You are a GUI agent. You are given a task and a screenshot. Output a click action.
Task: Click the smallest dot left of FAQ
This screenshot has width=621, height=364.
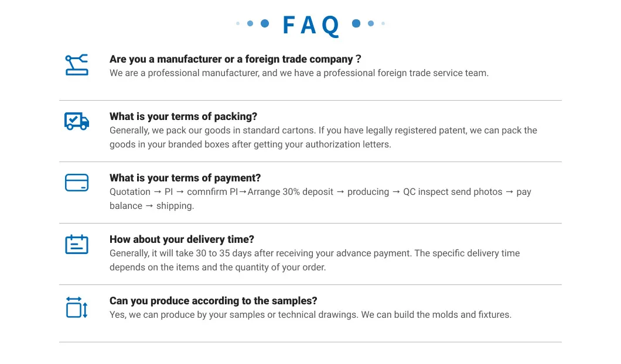(238, 23)
